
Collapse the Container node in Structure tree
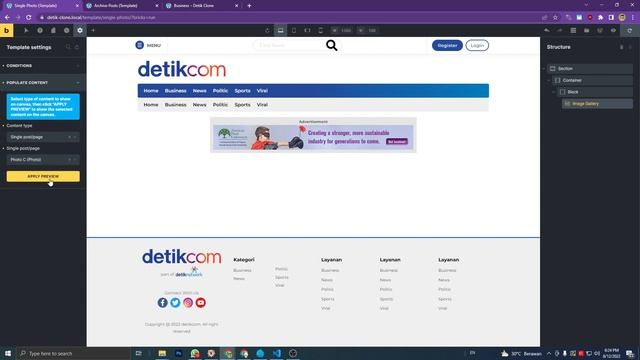click(x=549, y=80)
